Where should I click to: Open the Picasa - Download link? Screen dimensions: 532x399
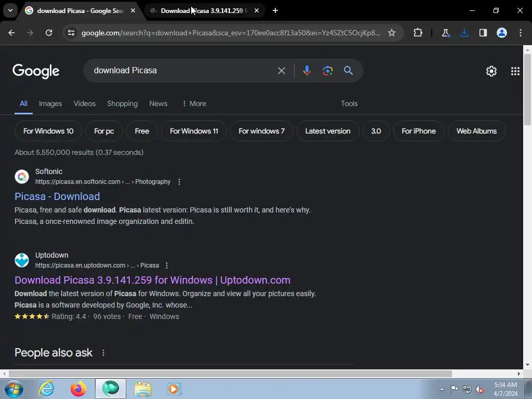coord(57,196)
